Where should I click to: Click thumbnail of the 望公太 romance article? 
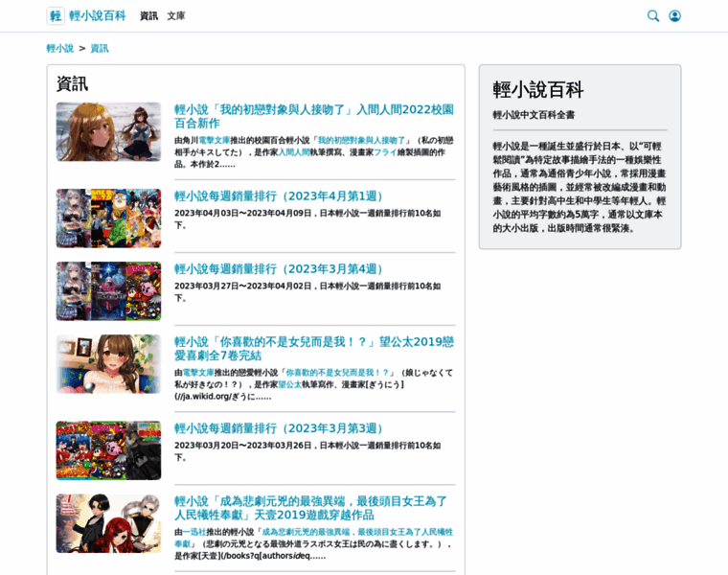108,363
